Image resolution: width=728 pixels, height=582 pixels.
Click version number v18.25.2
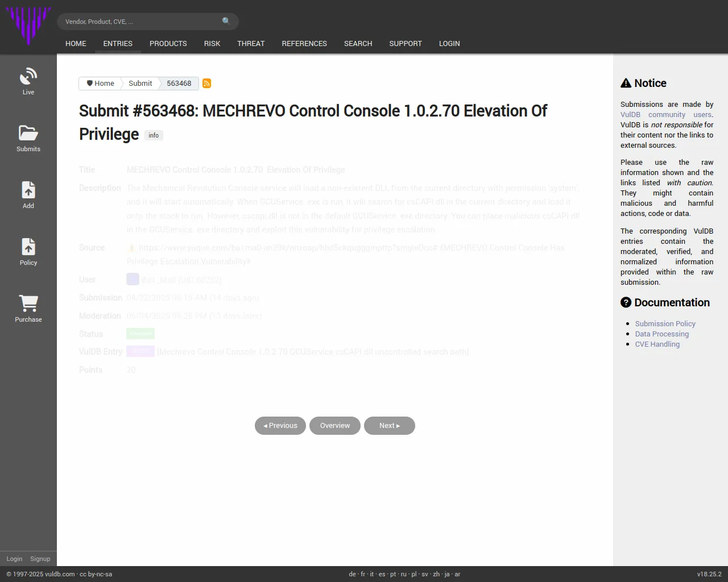(x=709, y=574)
